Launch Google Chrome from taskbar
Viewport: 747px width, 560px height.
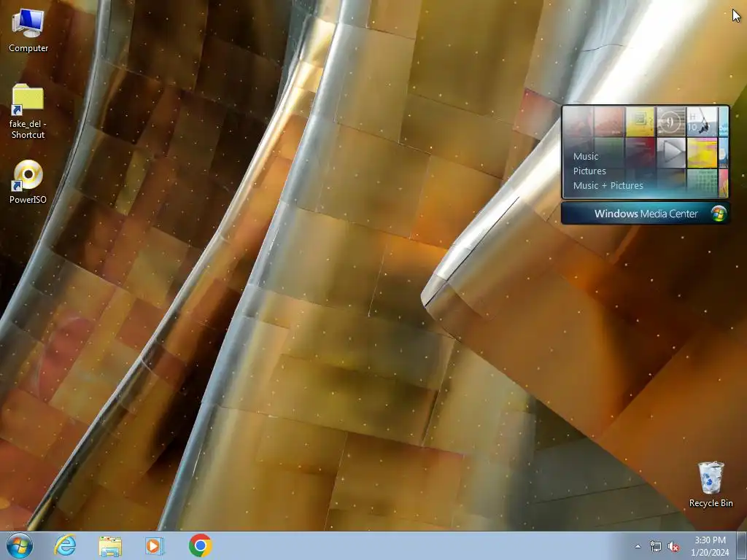click(x=200, y=545)
